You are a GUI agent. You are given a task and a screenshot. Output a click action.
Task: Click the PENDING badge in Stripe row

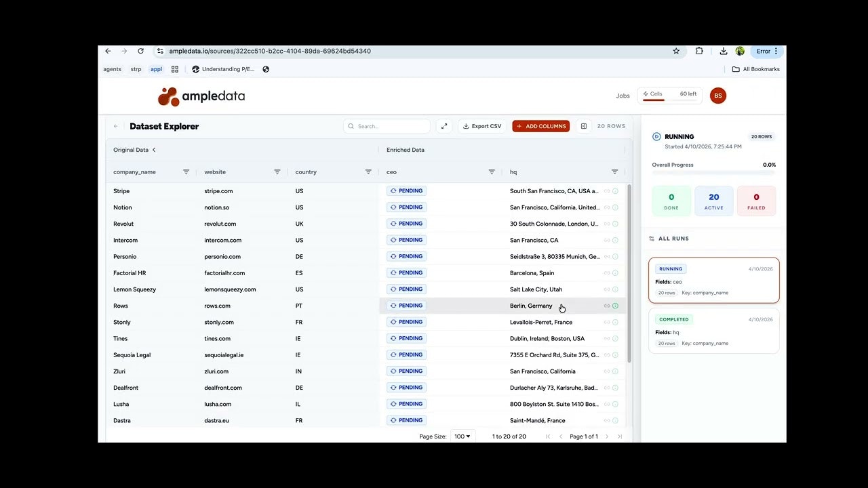[x=406, y=191]
